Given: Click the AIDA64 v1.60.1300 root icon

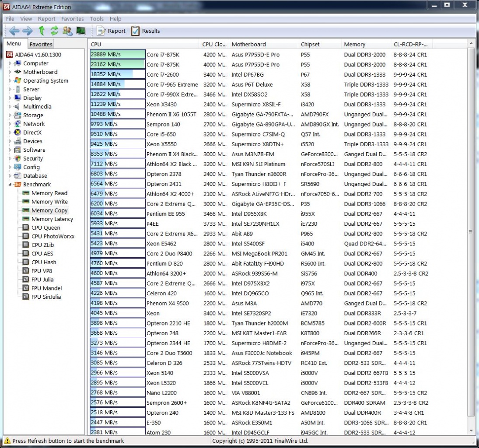Looking at the screenshot, I should tap(10, 54).
